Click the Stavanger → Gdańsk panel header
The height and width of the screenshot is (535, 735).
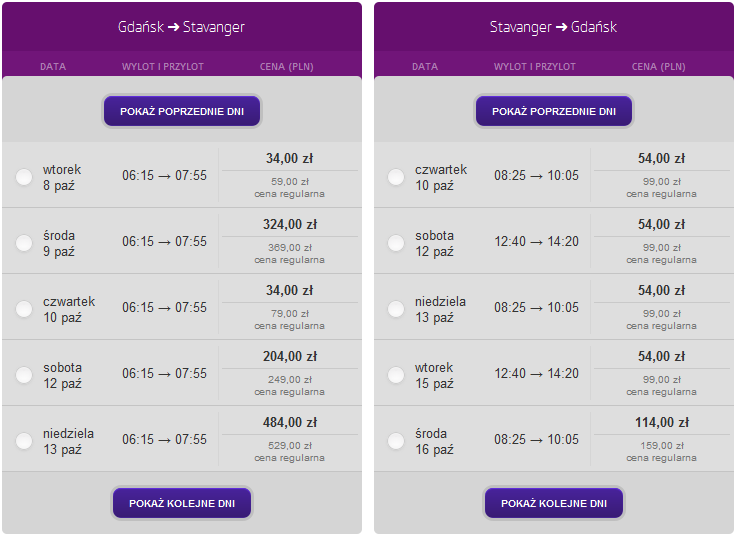pos(553,27)
